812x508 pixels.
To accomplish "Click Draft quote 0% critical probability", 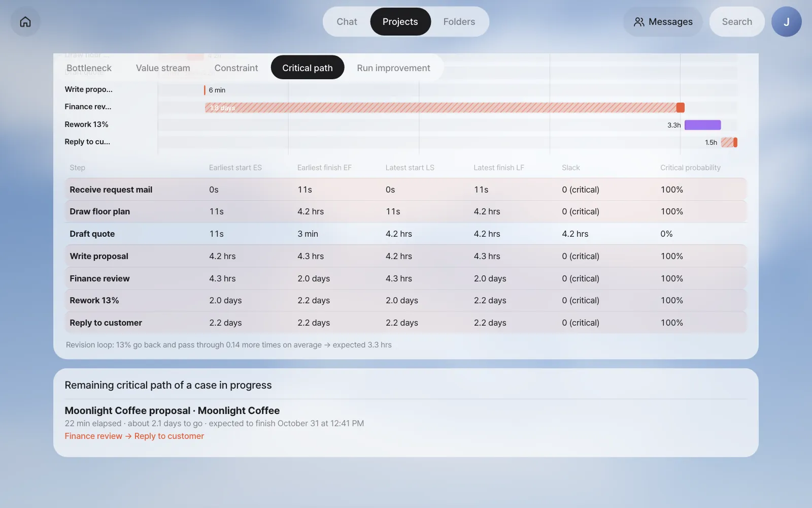I will coord(666,234).
